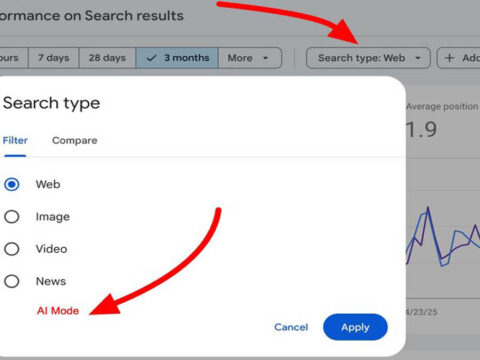Select the Web radio button
The height and width of the screenshot is (360, 480).
click(x=12, y=184)
